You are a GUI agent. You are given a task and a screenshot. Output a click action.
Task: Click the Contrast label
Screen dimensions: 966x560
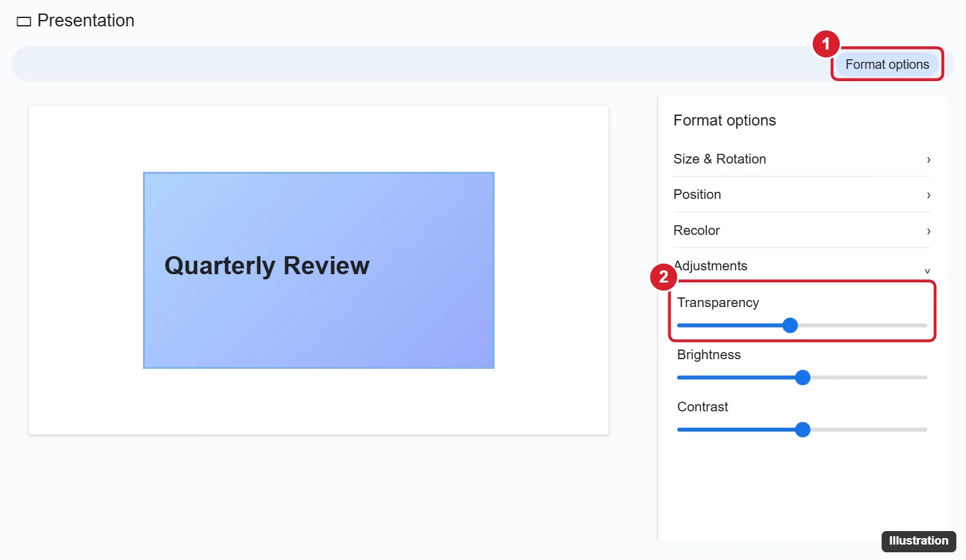click(703, 407)
